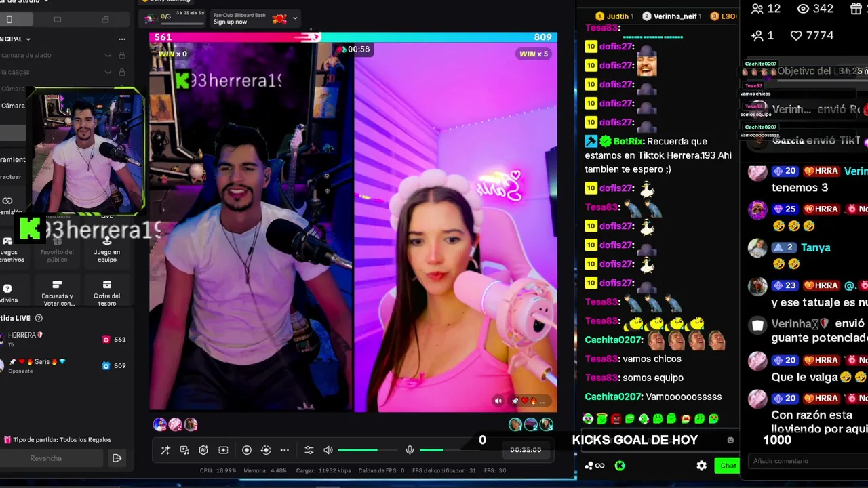
Task: Mute the microphone
Action: (x=410, y=450)
